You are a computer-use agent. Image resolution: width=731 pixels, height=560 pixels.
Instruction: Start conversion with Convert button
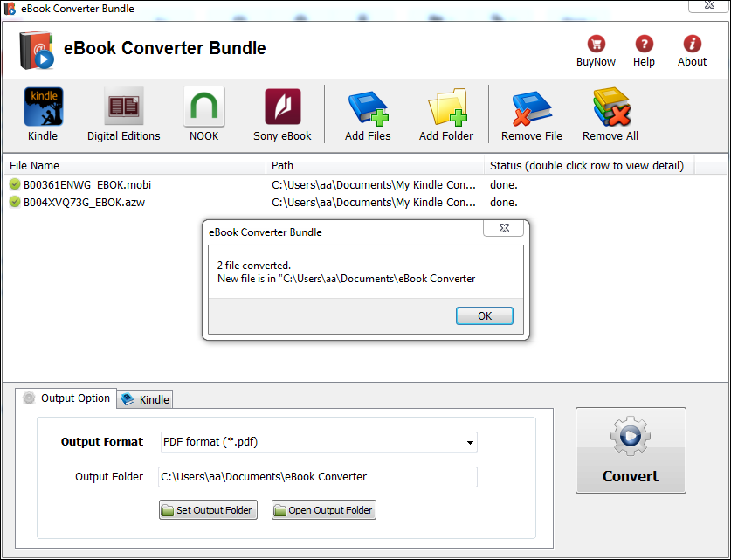[x=631, y=450]
